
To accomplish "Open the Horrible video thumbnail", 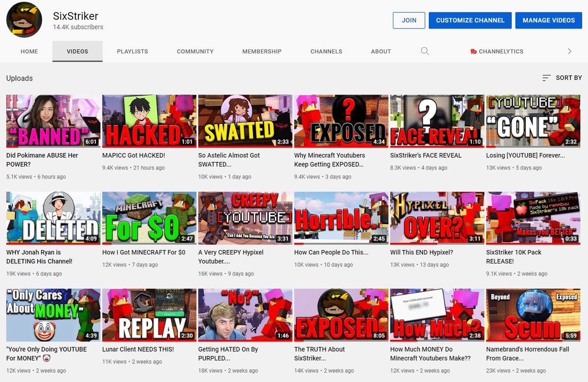I will (x=341, y=218).
